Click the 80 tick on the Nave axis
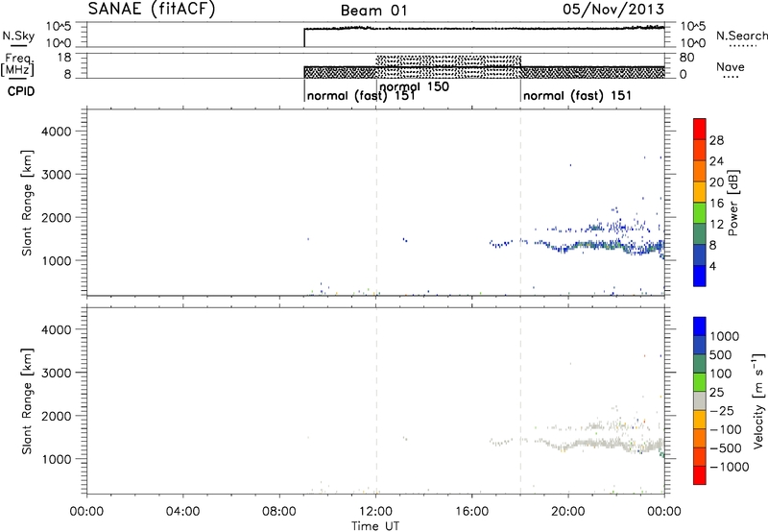 (686, 58)
